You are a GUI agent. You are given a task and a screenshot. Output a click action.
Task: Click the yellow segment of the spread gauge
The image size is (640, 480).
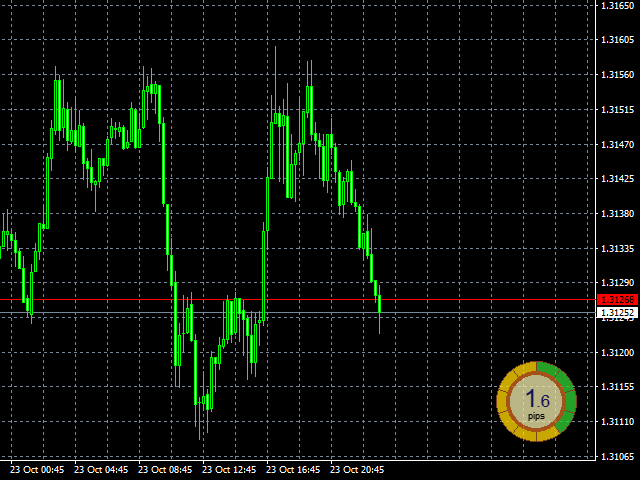click(x=507, y=412)
